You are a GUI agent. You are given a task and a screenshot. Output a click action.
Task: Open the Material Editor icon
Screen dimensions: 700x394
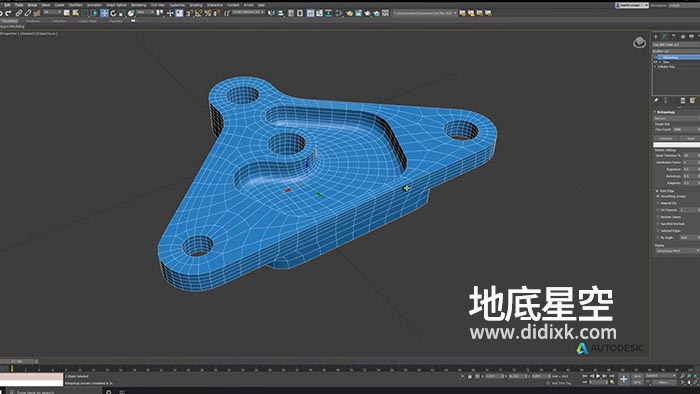click(x=339, y=13)
